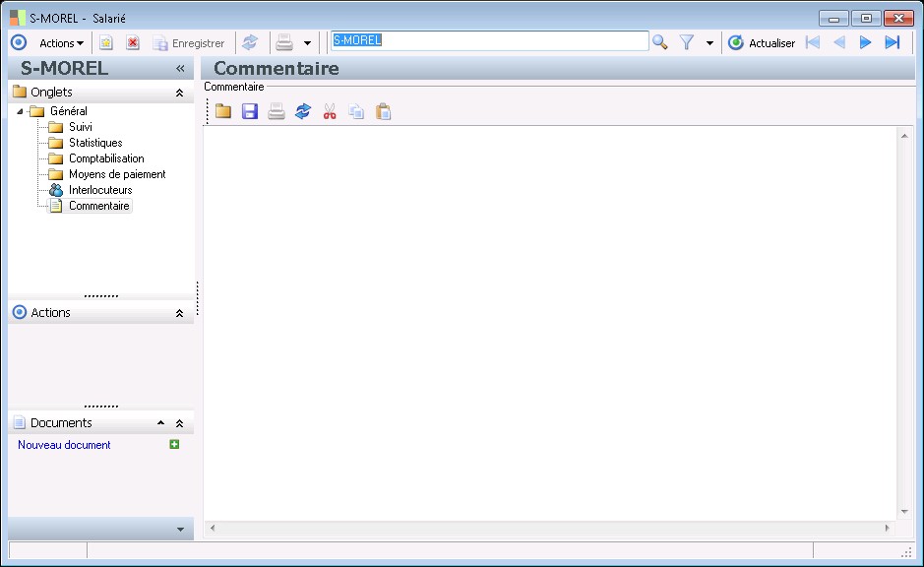
Task: Select the Général tree item
Action: (x=68, y=111)
